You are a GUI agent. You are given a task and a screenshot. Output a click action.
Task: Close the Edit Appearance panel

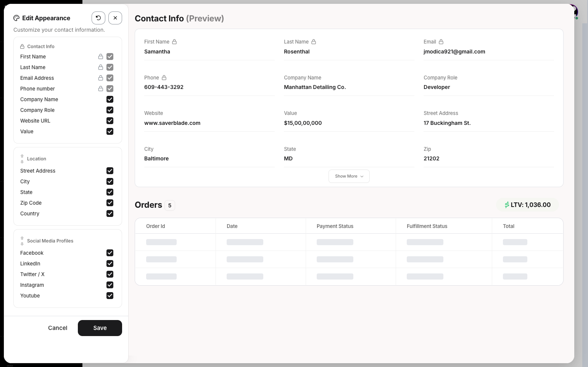115,18
